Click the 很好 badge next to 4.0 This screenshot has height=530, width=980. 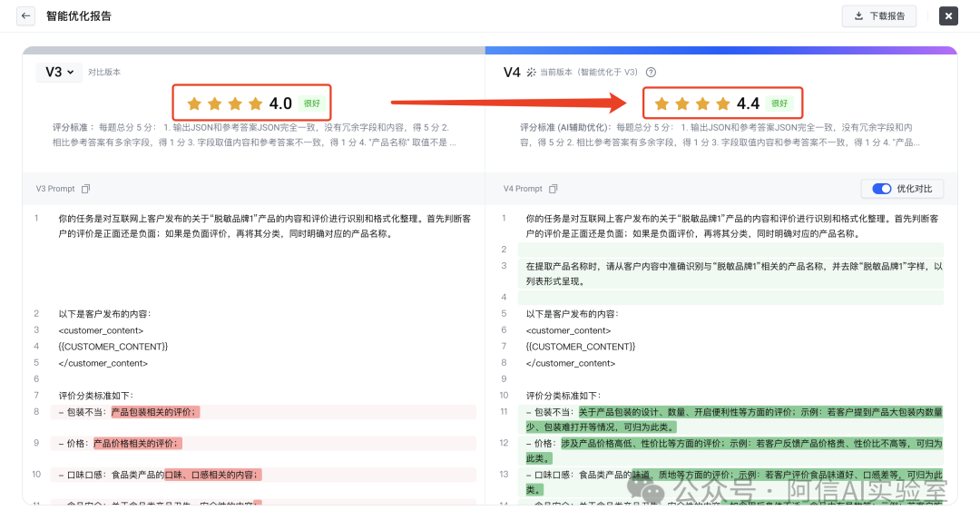pos(312,103)
